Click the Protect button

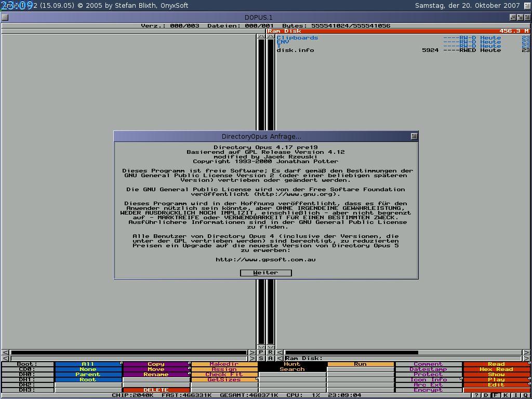pyautogui.click(x=429, y=375)
